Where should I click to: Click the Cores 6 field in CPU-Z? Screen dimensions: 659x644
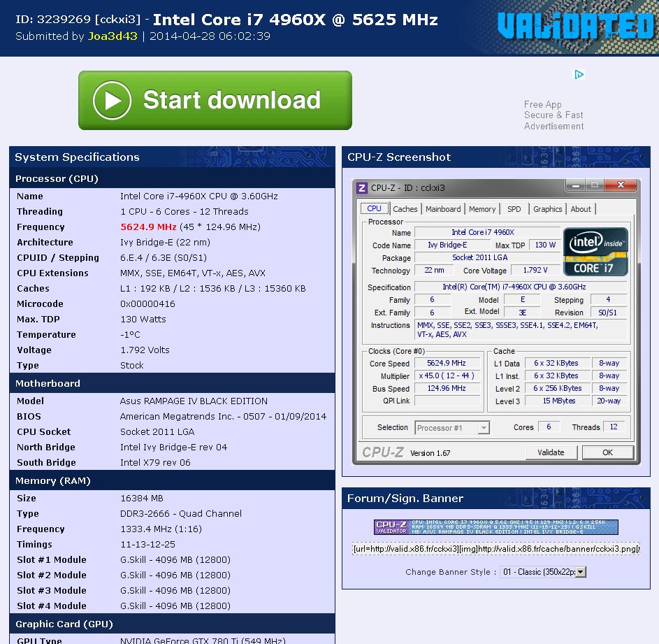(549, 427)
